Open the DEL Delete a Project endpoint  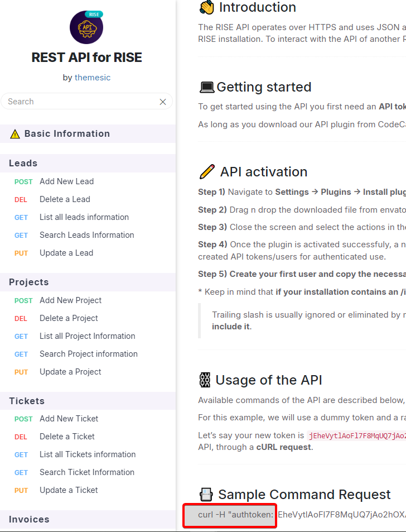tap(69, 318)
